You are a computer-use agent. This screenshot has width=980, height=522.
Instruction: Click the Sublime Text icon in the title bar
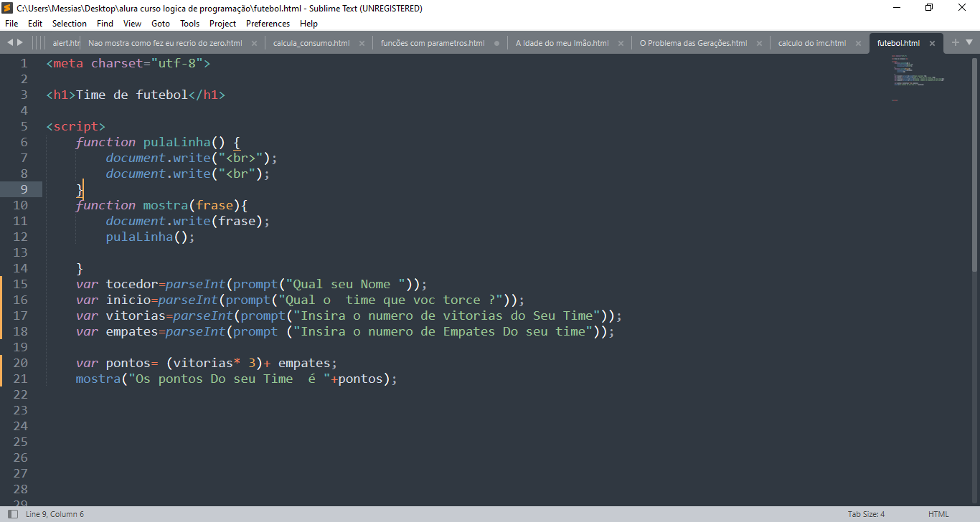click(x=8, y=8)
